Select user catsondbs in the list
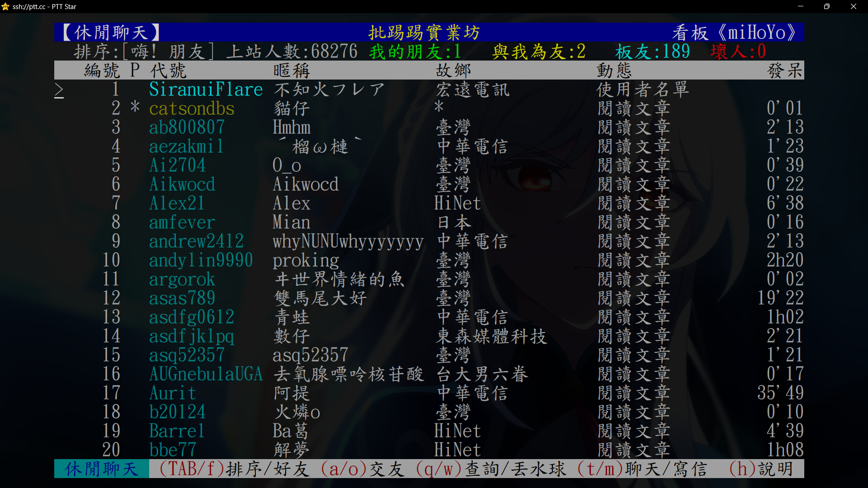The width and height of the screenshot is (868, 488). (x=192, y=108)
